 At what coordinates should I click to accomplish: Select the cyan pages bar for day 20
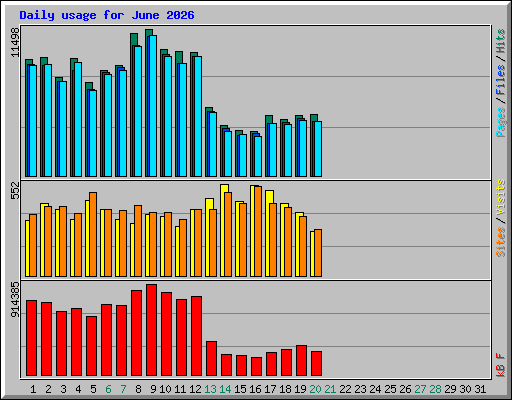pyautogui.click(x=318, y=149)
